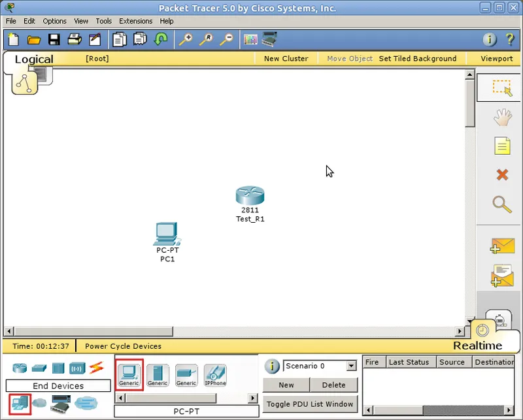Open the Extensions menu
The height and width of the screenshot is (420, 523).
136,21
